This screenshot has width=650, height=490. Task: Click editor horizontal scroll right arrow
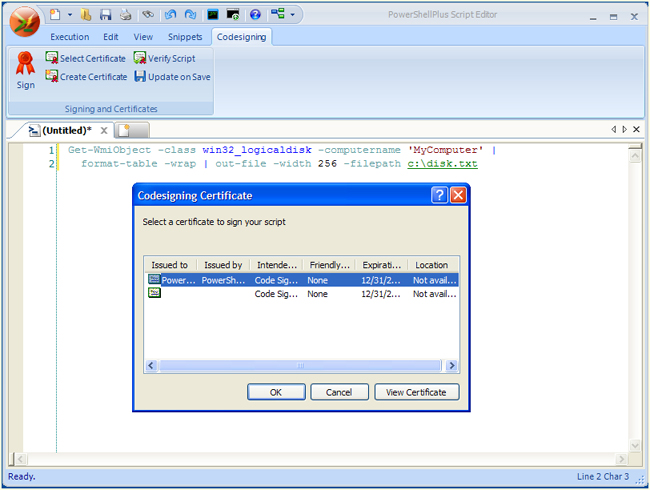(621, 459)
